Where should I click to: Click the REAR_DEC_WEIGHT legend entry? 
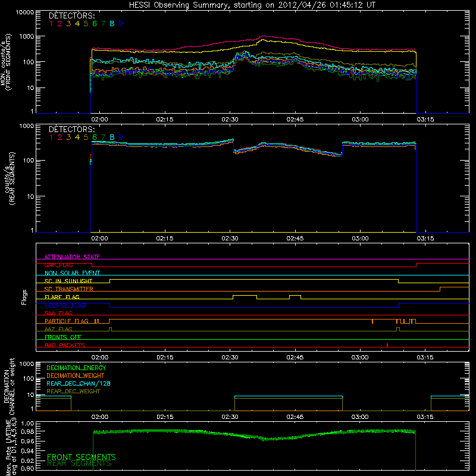click(73, 392)
